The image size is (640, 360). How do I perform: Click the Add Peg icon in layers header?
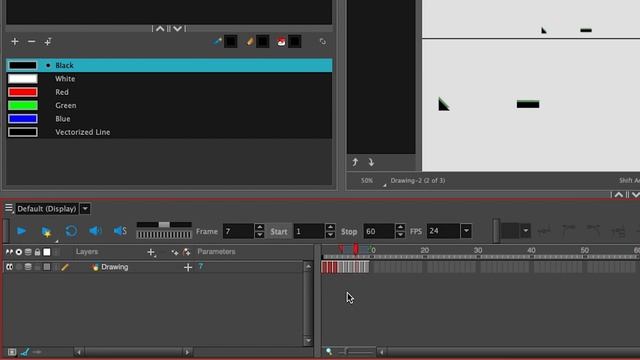pyautogui.click(x=175, y=253)
